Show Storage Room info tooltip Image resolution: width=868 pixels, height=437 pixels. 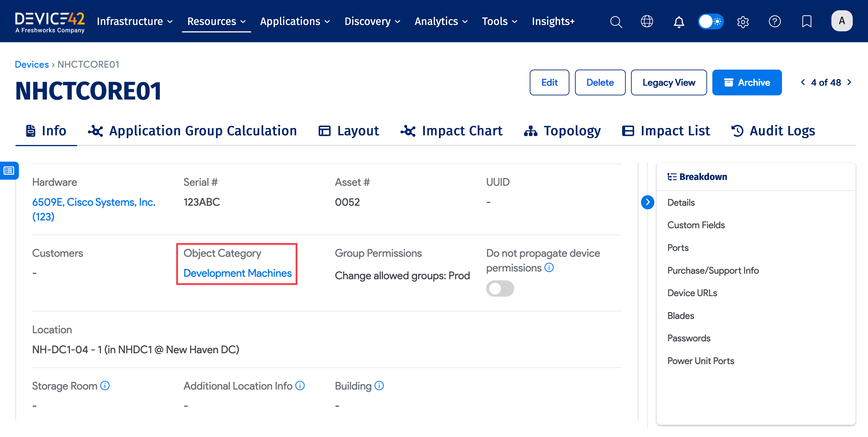point(105,386)
